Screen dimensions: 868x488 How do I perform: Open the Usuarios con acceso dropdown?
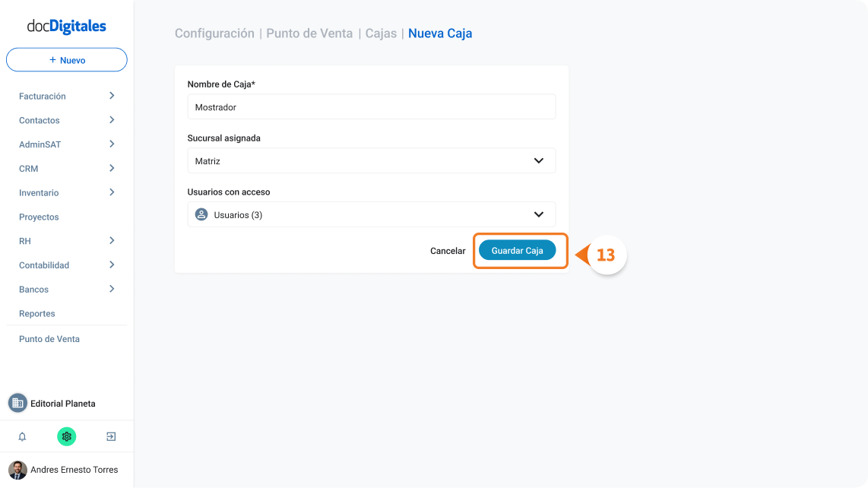coord(372,214)
